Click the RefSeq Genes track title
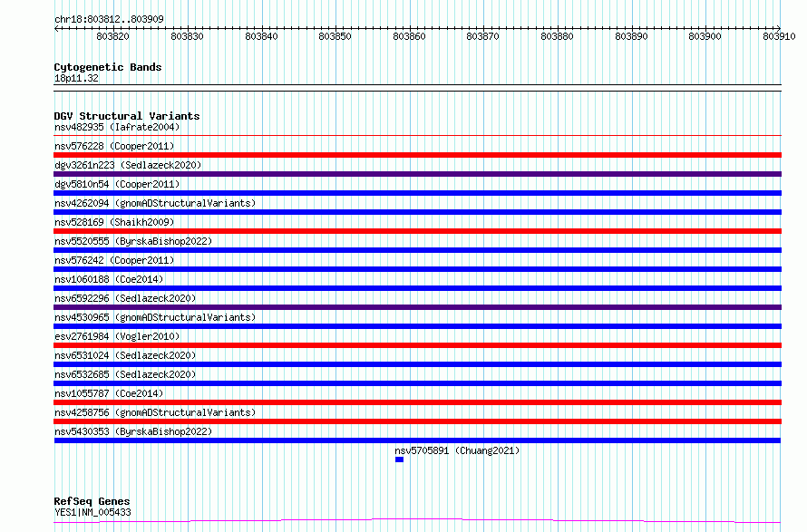807x532 pixels. (x=92, y=501)
